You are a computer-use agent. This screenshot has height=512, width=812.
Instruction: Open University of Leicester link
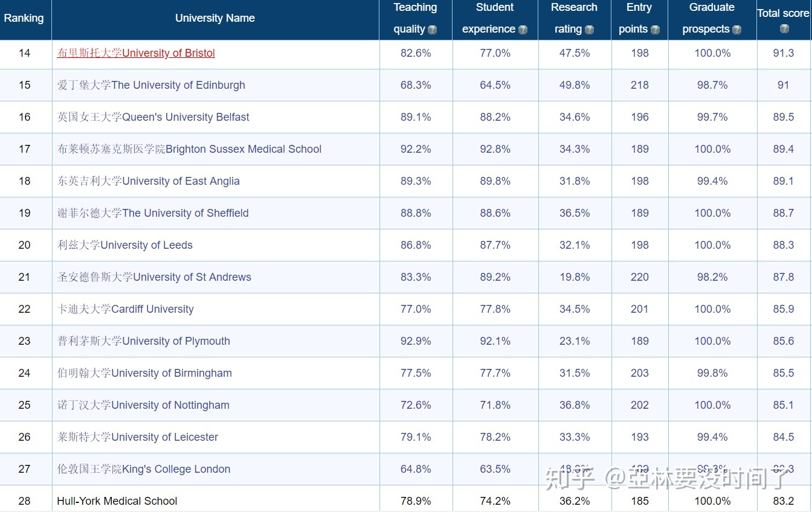tap(138, 437)
